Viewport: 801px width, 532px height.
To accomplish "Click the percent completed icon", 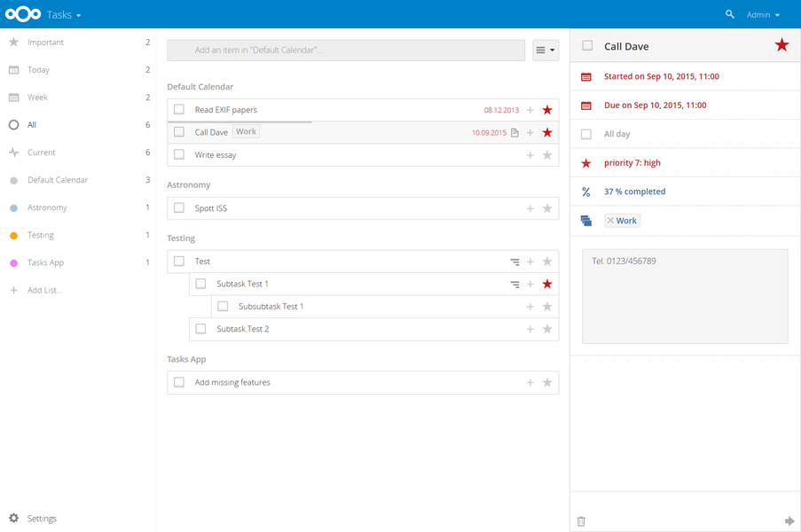I will (x=586, y=192).
